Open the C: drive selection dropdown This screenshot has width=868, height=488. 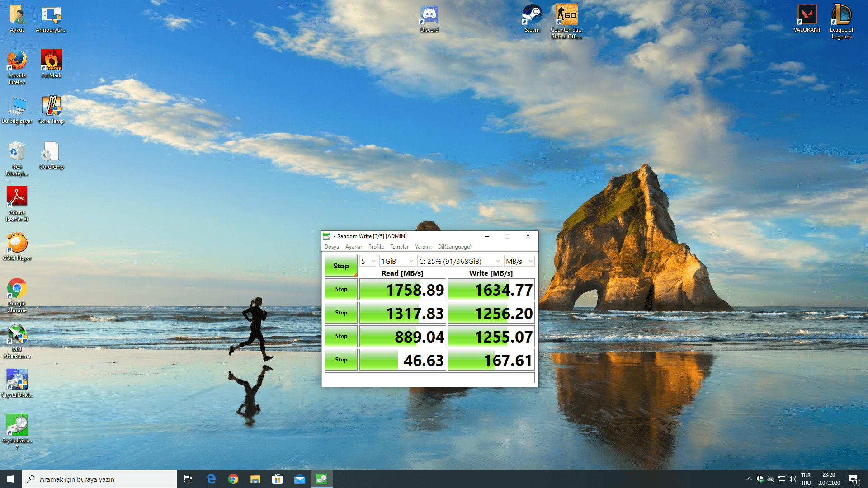(459, 261)
